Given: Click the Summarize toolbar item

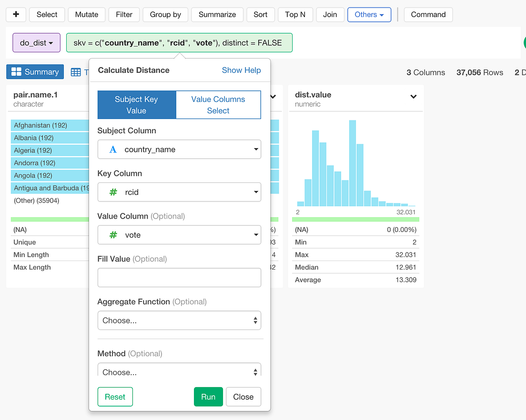Looking at the screenshot, I should (217, 14).
